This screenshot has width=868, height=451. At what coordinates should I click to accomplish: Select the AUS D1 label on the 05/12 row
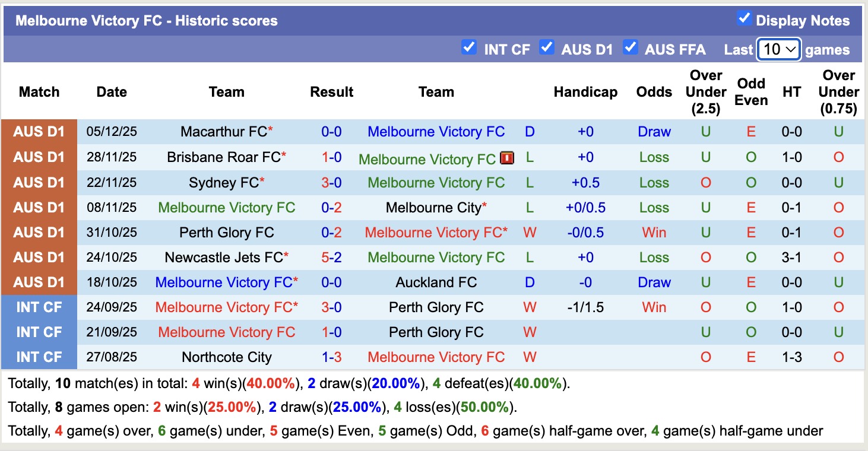point(39,131)
